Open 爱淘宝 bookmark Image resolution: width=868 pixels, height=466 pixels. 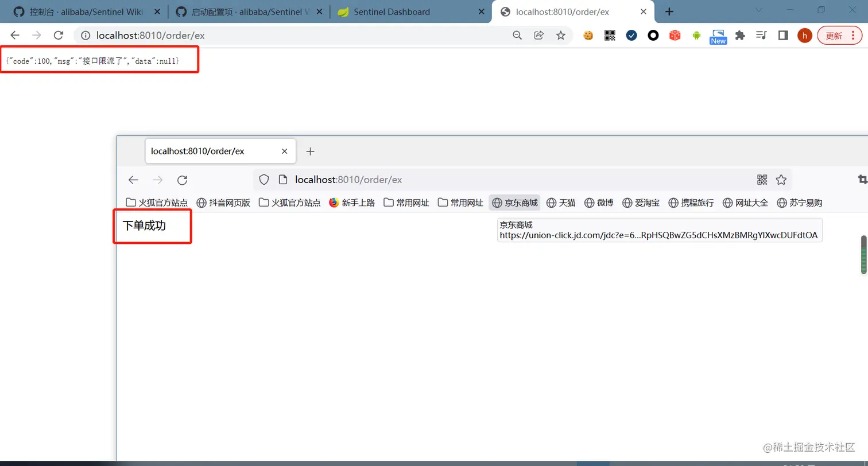(641, 202)
